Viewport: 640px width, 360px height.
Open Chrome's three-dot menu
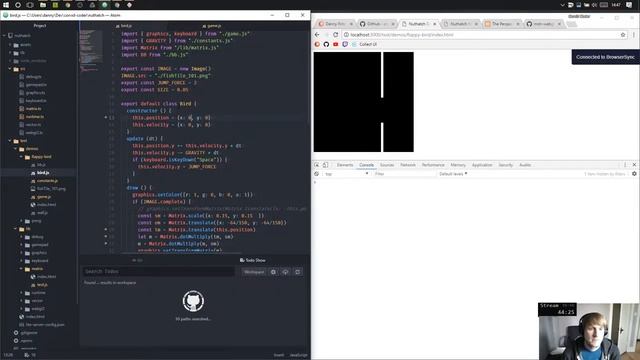(634, 35)
